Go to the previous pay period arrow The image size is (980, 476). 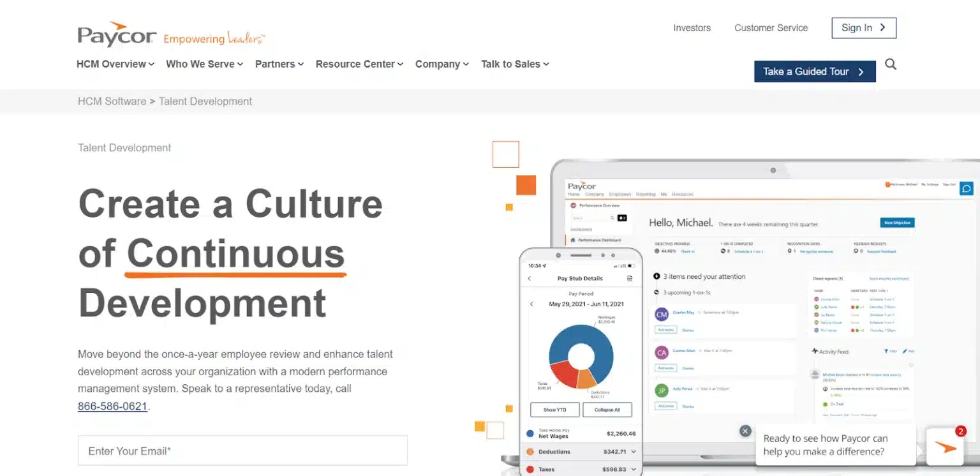point(532,304)
